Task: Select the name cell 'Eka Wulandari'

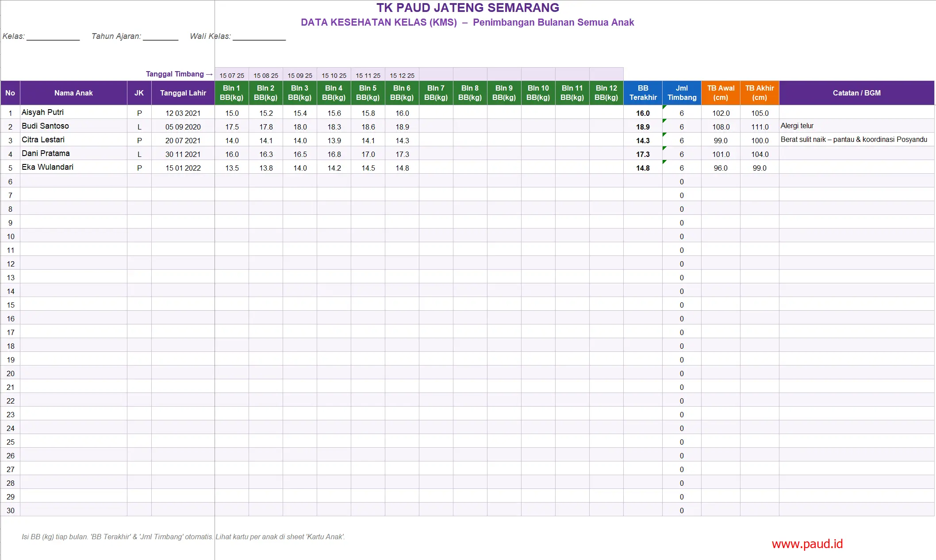Action: [73, 167]
